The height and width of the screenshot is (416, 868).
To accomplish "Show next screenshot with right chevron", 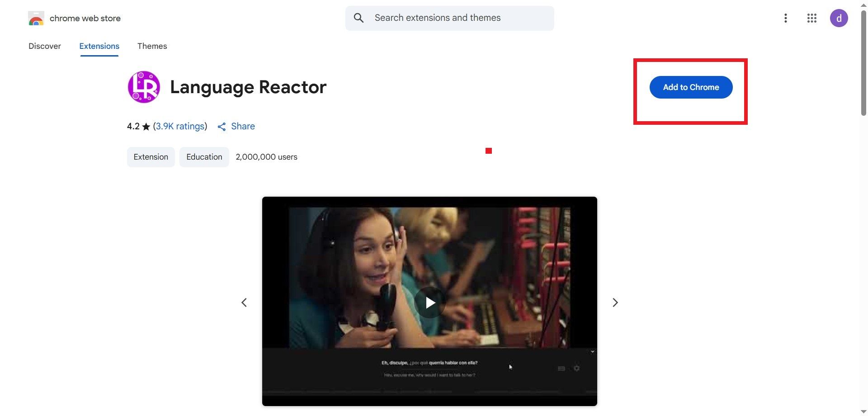I will (615, 303).
